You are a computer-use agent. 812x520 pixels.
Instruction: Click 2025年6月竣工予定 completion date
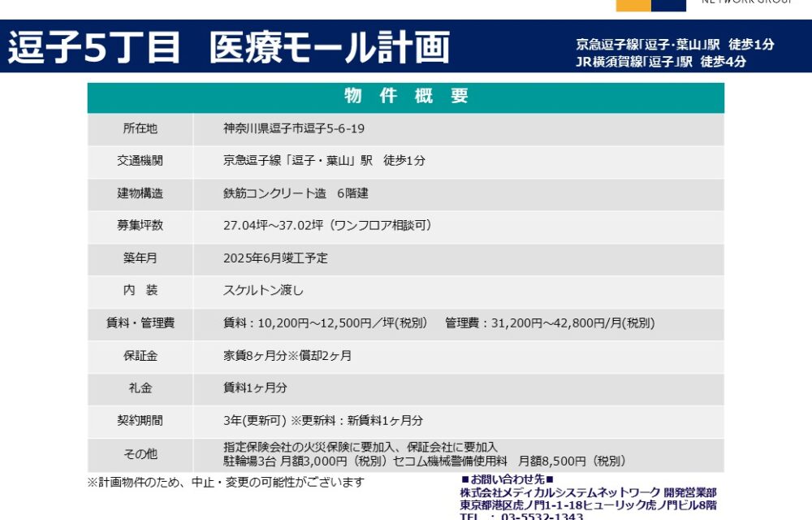(275, 258)
